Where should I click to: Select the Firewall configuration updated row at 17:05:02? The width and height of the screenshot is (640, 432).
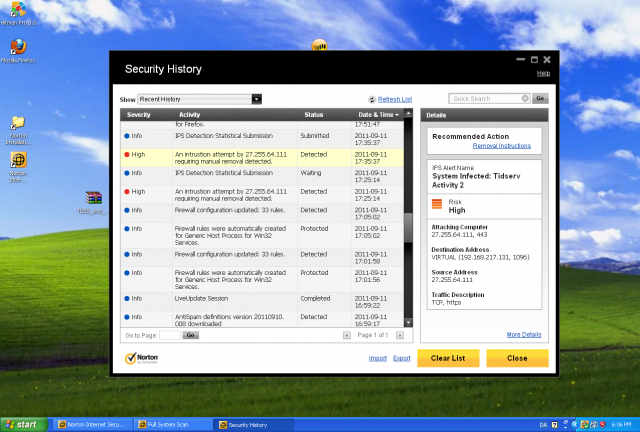(x=262, y=213)
